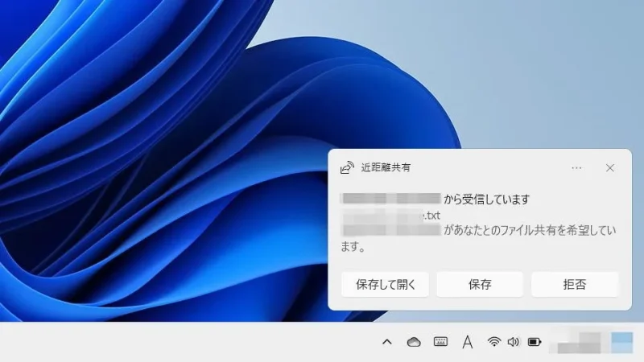The height and width of the screenshot is (362, 644).
Task: Decline the file with the 拒否 button
Action: click(x=575, y=284)
